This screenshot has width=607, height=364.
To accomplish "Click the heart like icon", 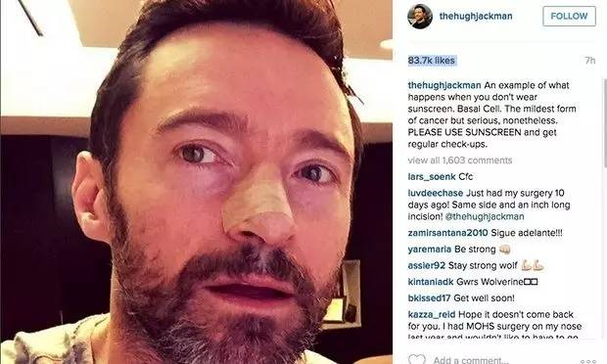I will [416, 359].
